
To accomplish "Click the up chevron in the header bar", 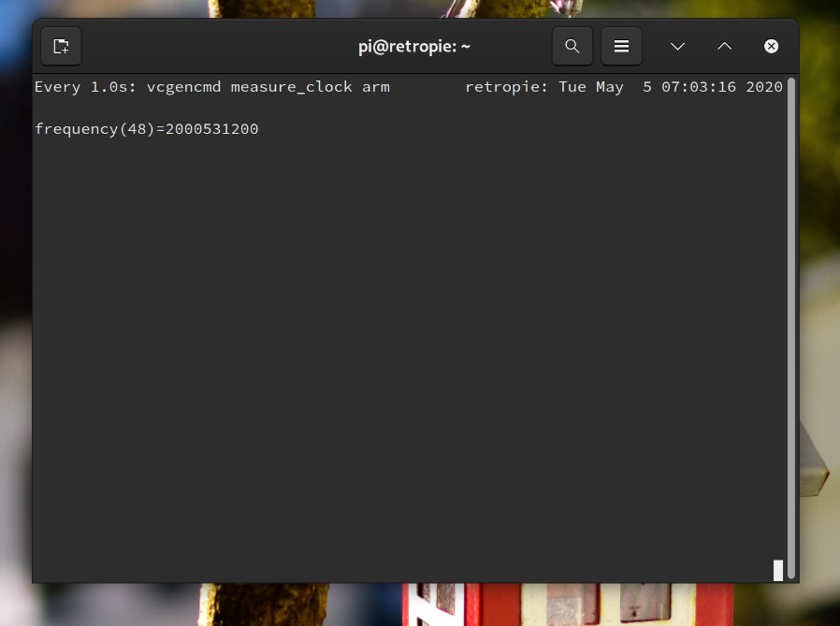I will (724, 46).
